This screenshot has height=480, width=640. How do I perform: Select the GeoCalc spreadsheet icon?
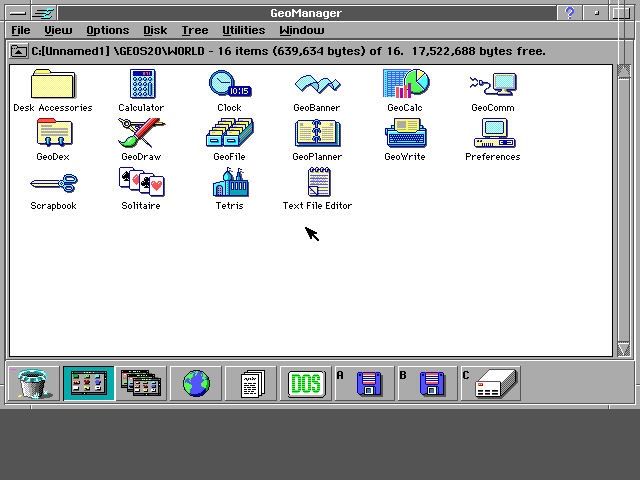(x=405, y=84)
